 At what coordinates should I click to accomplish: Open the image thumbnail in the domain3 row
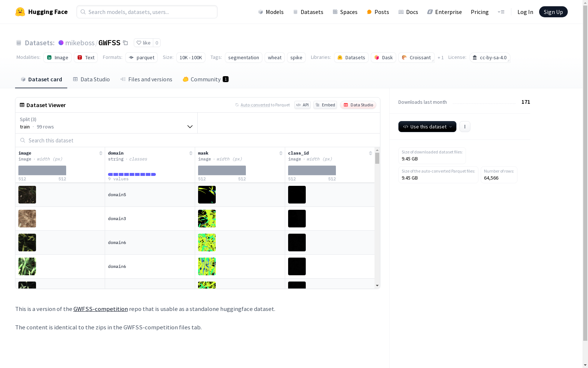pyautogui.click(x=27, y=219)
